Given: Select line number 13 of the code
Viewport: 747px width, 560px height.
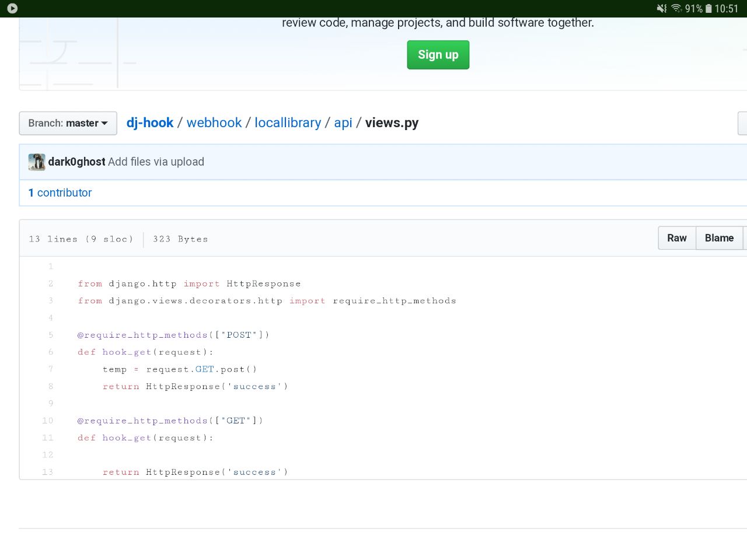Looking at the screenshot, I should pos(48,472).
